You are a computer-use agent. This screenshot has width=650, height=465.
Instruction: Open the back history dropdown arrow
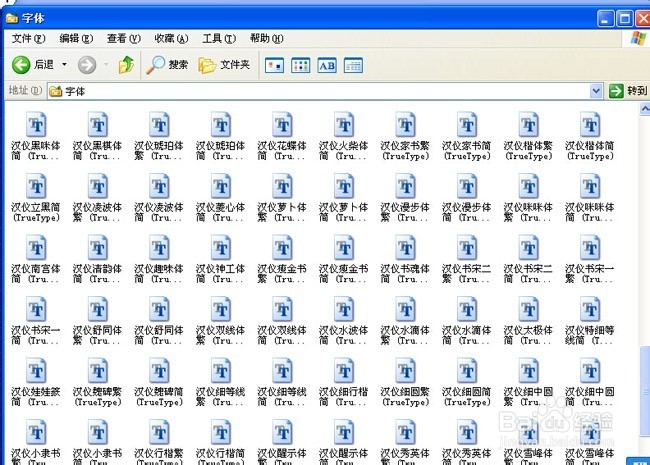coord(64,65)
